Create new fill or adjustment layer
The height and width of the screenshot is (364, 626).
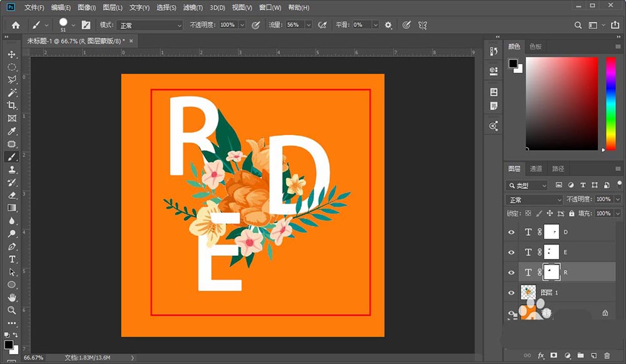(567, 355)
